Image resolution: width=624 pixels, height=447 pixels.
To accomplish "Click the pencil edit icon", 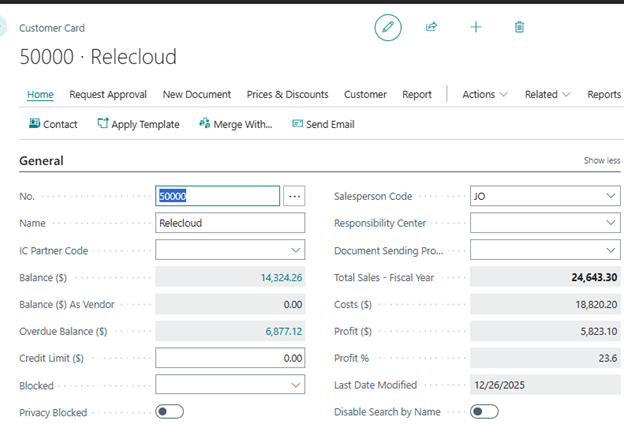I will coord(388,28).
